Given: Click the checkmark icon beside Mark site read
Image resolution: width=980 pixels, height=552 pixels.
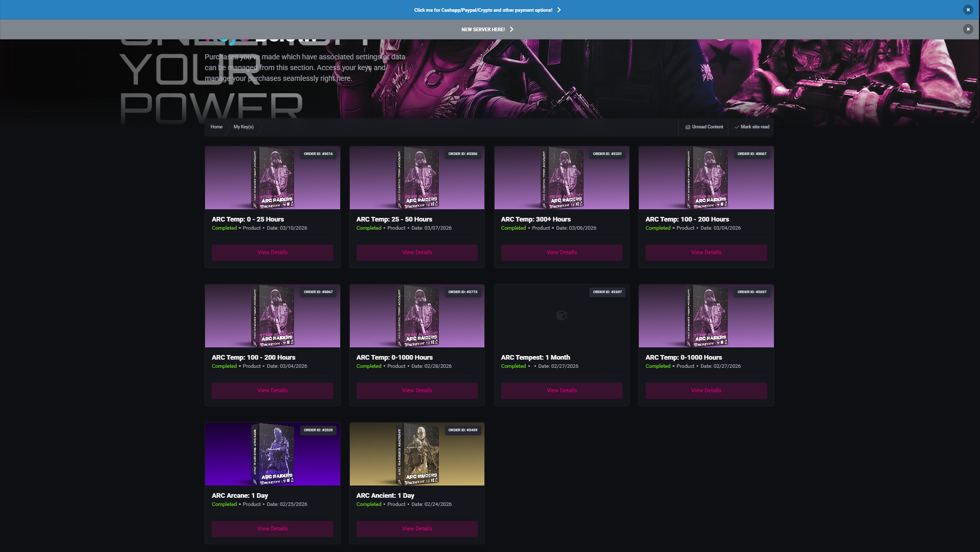Looking at the screenshot, I should tap(737, 127).
